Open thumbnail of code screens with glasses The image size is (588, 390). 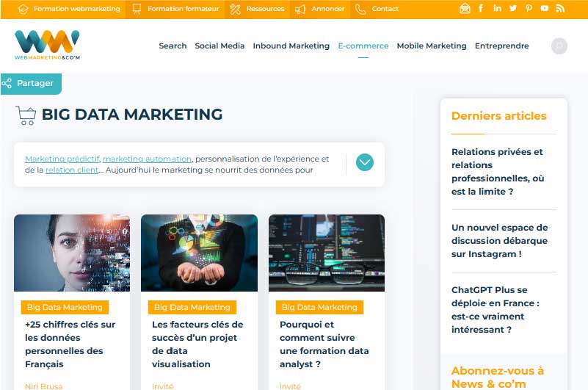(327, 253)
